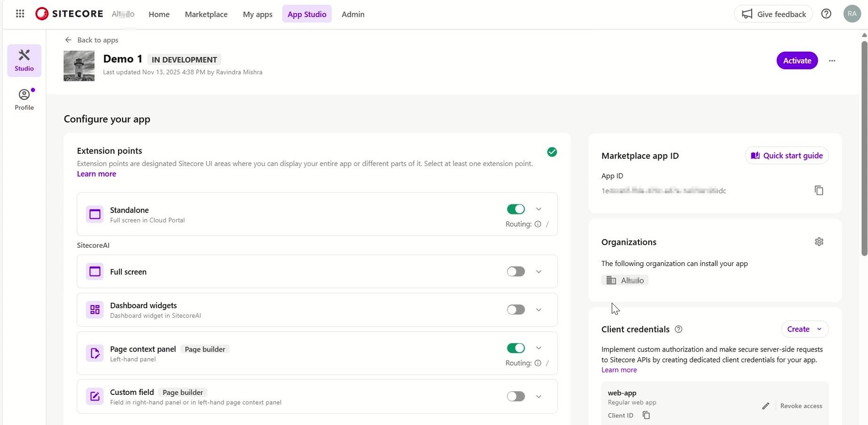The width and height of the screenshot is (868, 425).
Task: Click the Activate button
Action: tap(797, 61)
